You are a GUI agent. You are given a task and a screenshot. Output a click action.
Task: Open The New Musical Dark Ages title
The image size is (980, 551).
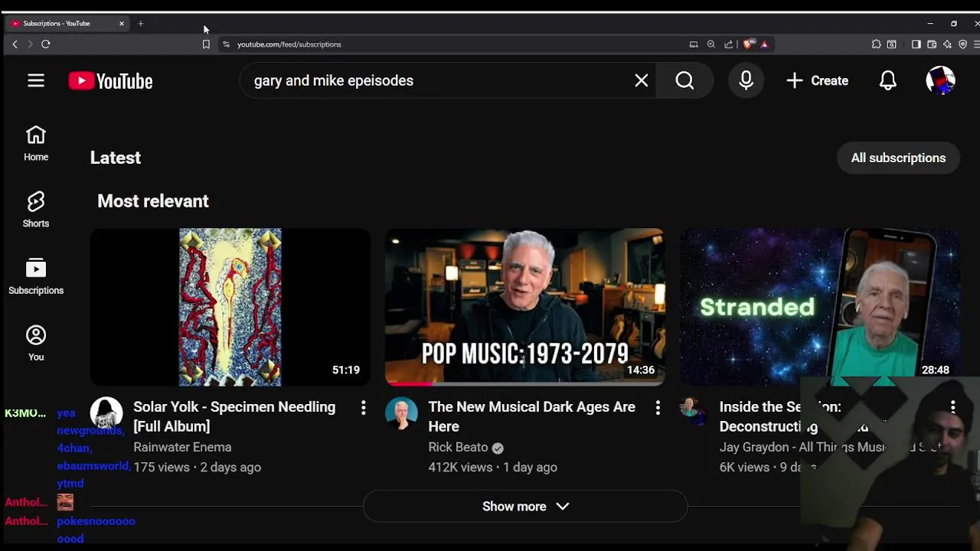pos(531,416)
